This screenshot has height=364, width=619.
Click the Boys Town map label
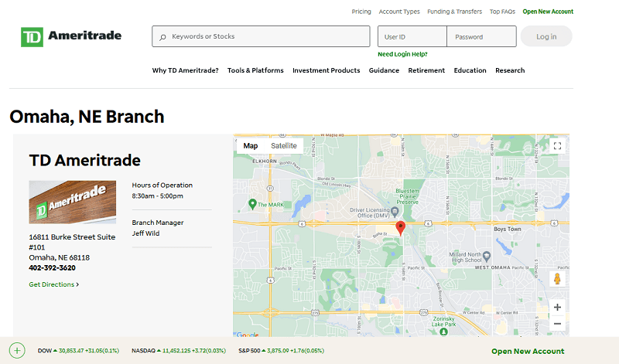pyautogui.click(x=508, y=229)
